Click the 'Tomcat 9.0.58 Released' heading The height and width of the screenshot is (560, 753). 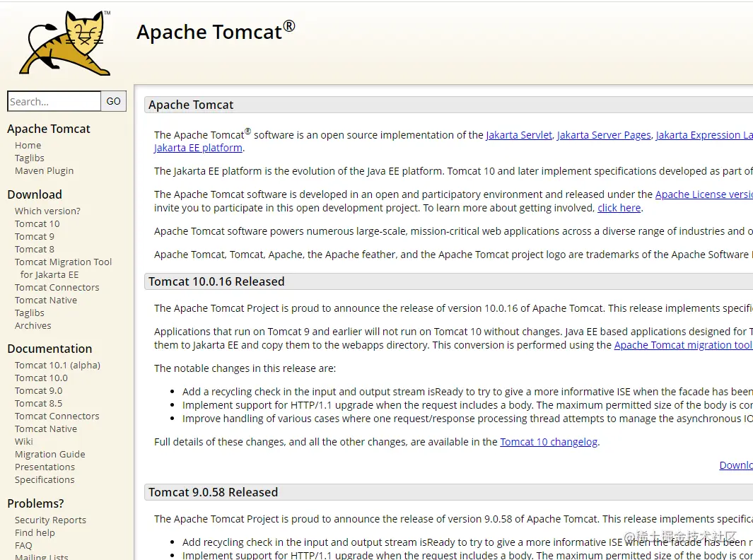tap(214, 492)
